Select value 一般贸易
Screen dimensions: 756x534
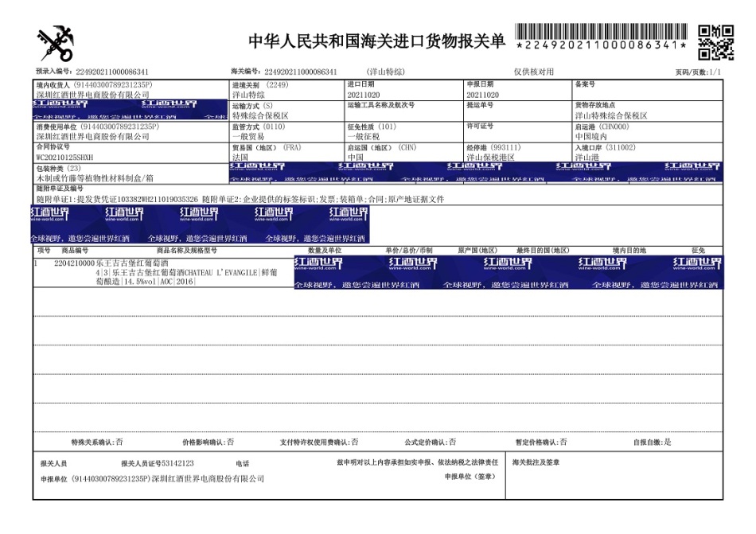[248, 137]
